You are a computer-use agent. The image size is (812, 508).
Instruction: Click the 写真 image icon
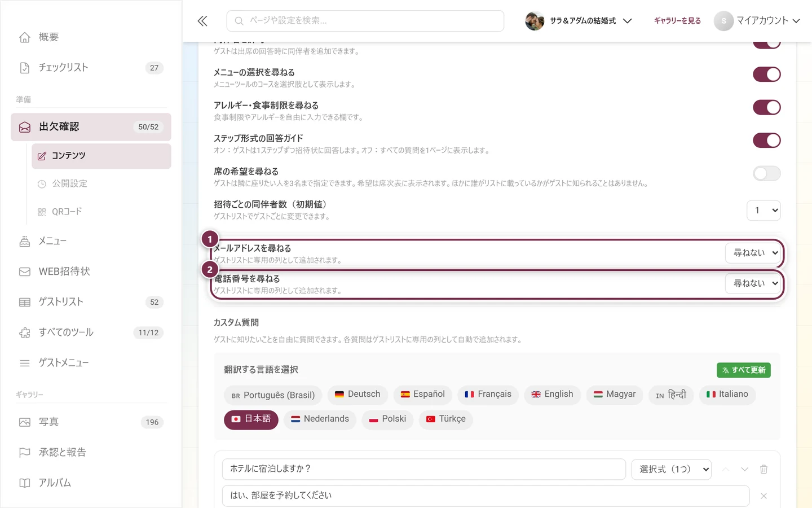(25, 422)
